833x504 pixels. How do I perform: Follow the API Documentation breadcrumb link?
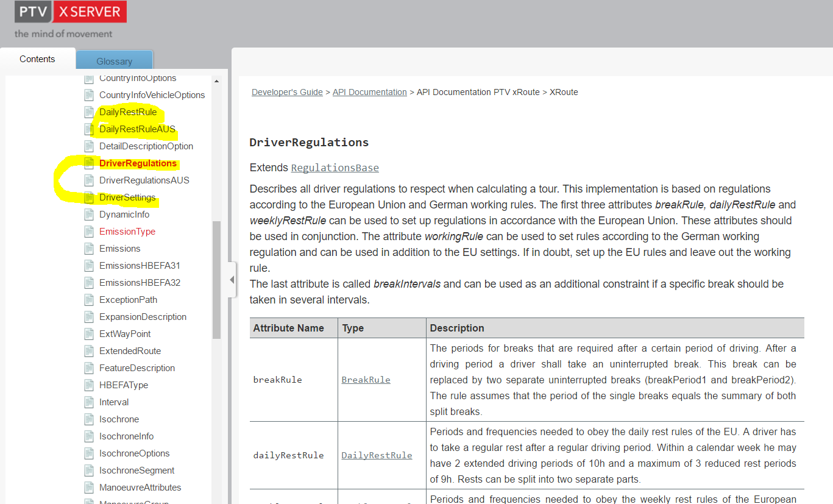coord(369,92)
